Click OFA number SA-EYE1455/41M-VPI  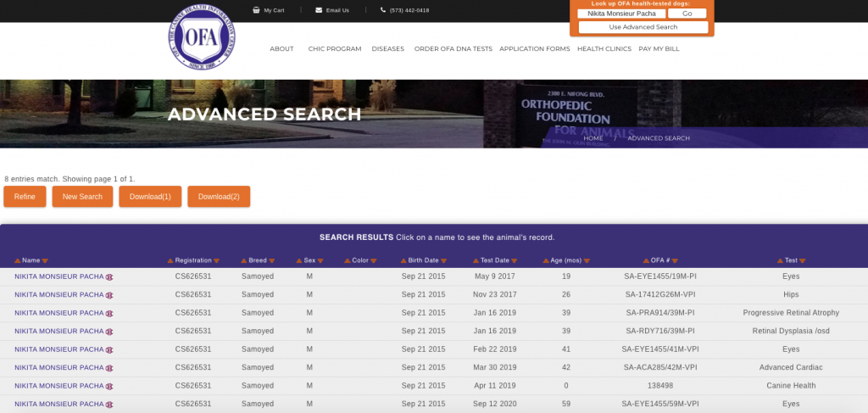(x=659, y=349)
